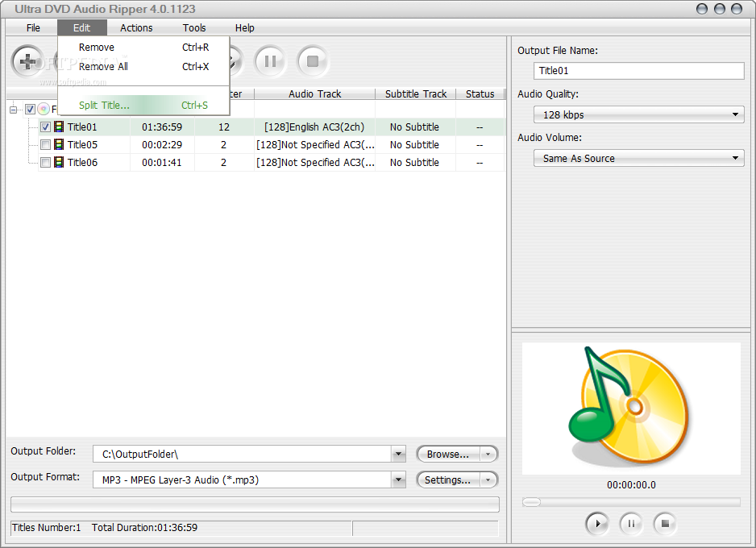Open the Settings button arrow menu
The image size is (756, 548).
point(488,479)
